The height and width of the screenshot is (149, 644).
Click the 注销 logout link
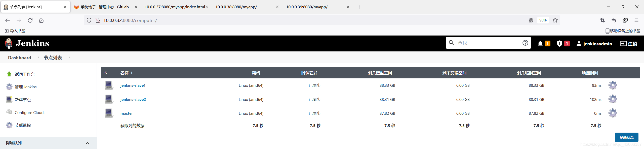[x=629, y=44]
